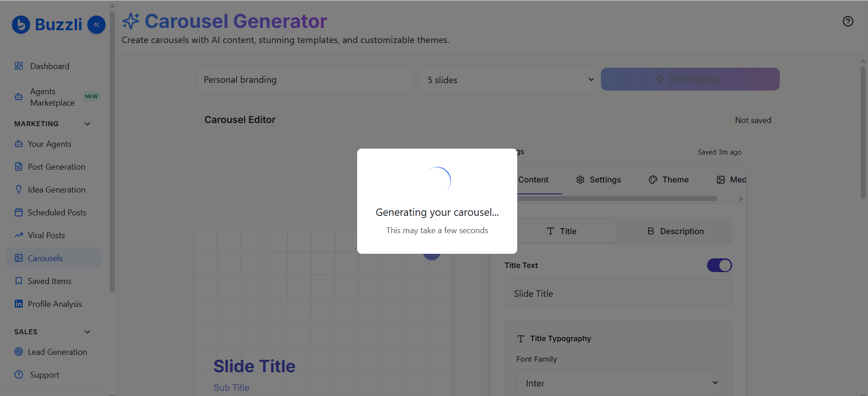The width and height of the screenshot is (868, 396).
Task: Click the Sub Title text in preview
Action: pos(231,388)
